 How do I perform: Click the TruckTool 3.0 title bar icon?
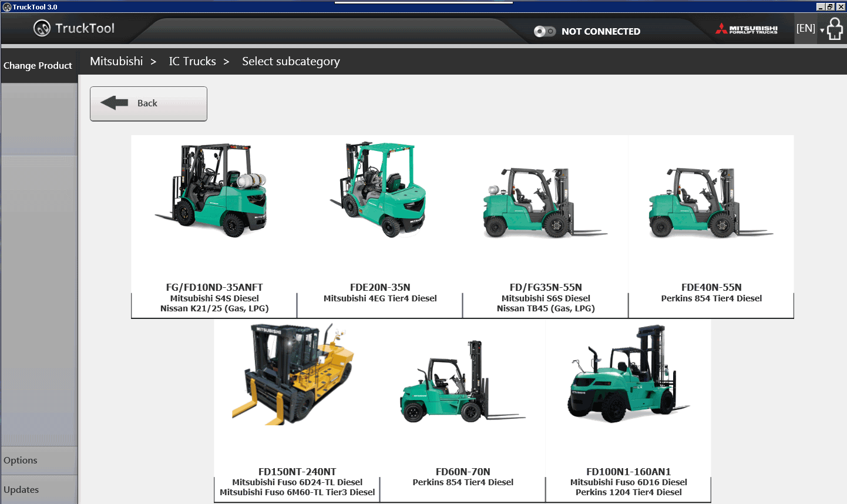click(7, 7)
